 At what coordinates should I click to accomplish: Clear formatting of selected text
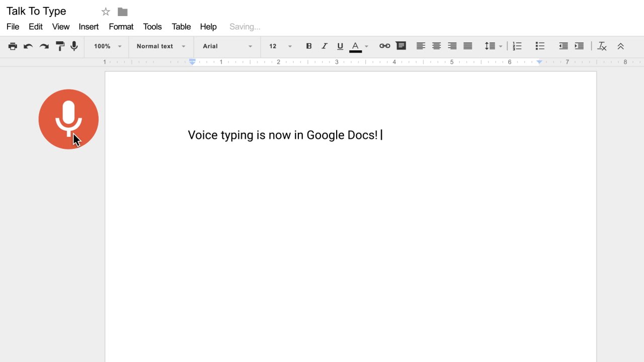tap(602, 46)
